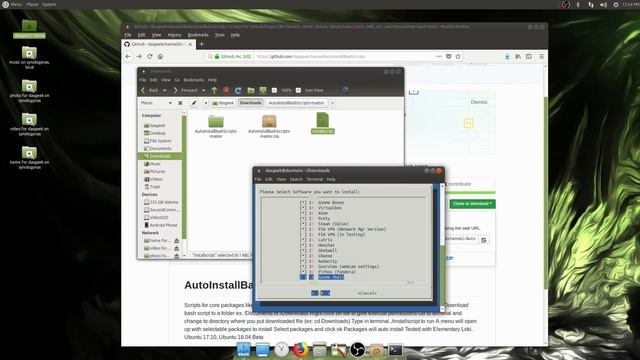
Task: Launch Firefox from the dock
Action: (300, 350)
